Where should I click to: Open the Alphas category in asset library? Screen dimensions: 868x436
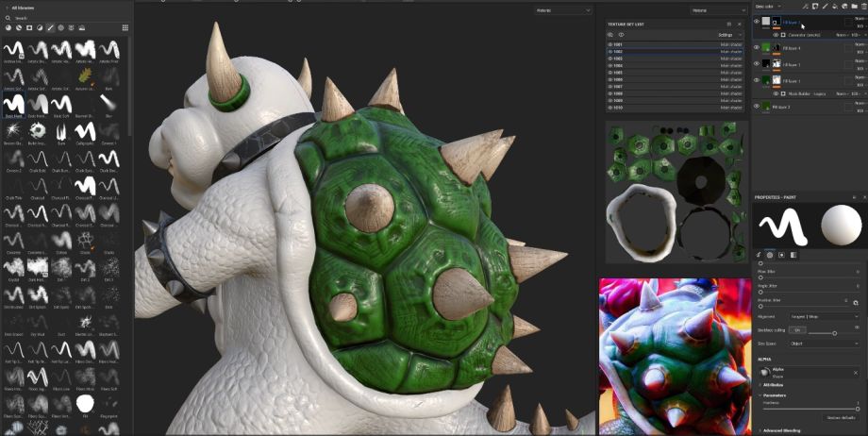pos(61,27)
